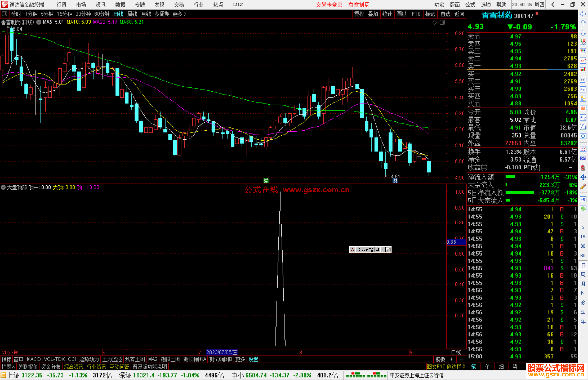Click the plus zoom stepper beside 模板
The width and height of the screenshot is (588, 380).
(x=452, y=359)
